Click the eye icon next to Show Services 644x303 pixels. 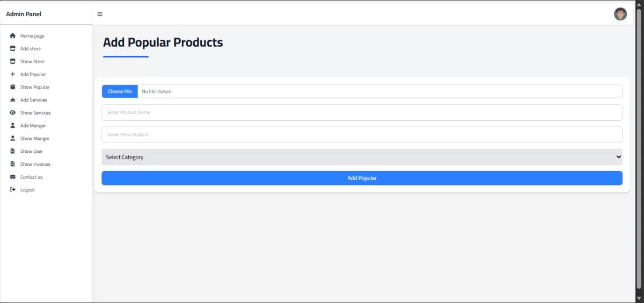[x=13, y=113]
